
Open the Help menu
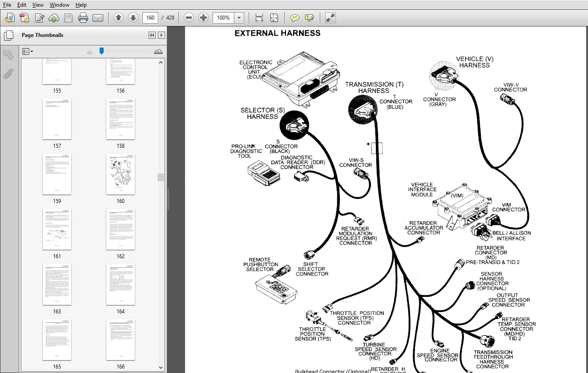coord(81,5)
